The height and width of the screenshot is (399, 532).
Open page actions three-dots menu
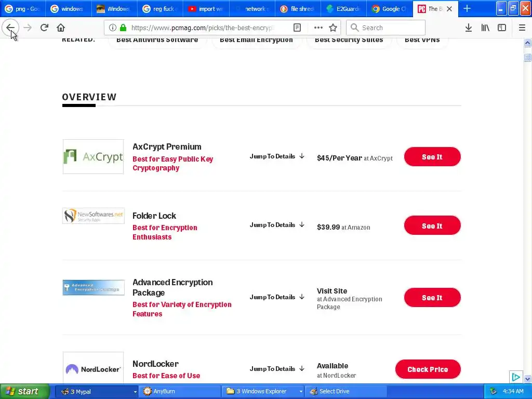(x=318, y=28)
